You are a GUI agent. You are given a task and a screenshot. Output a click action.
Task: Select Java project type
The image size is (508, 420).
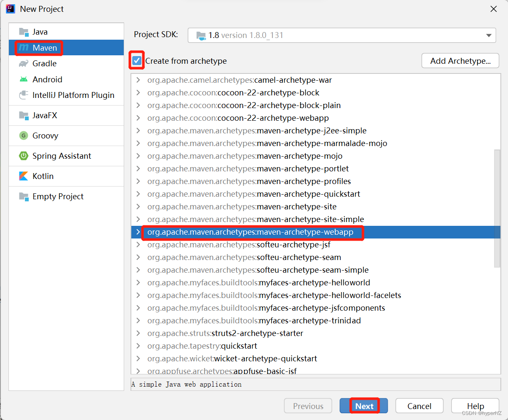tap(66, 32)
